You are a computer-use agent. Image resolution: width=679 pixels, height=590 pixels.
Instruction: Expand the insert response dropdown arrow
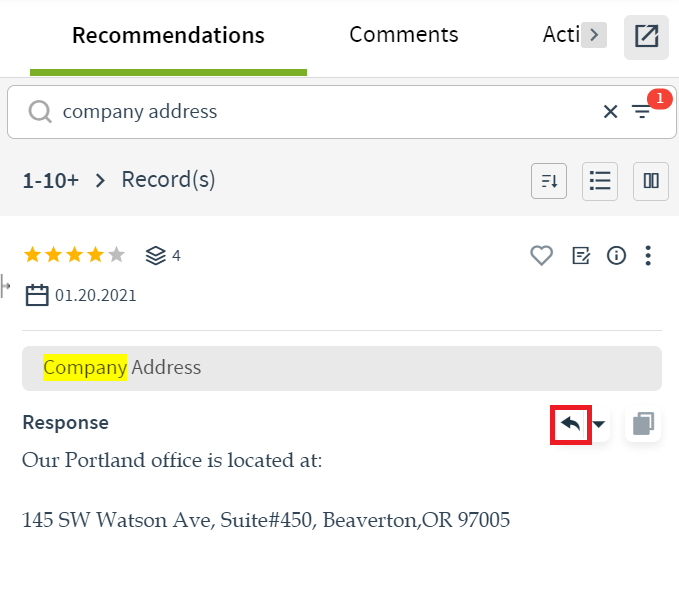pyautogui.click(x=599, y=424)
